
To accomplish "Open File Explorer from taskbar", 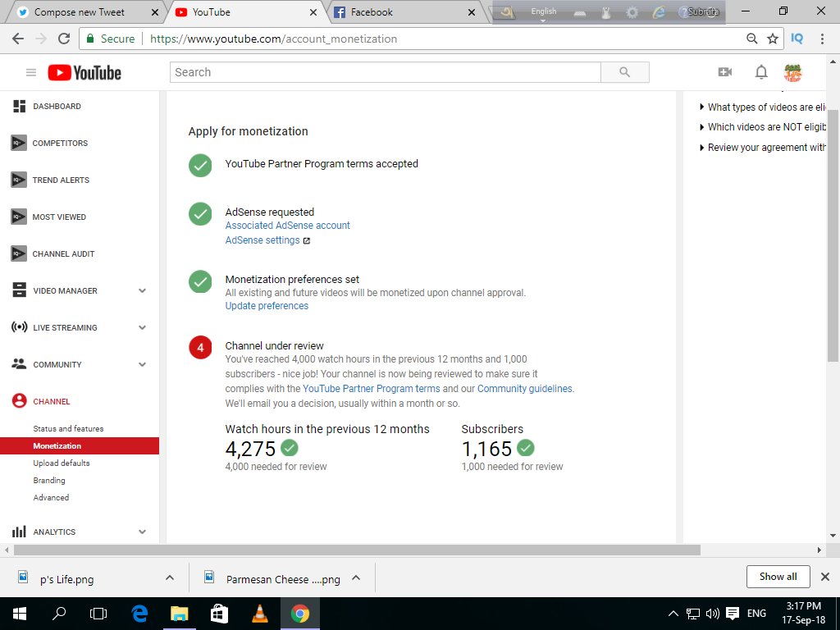I will pyautogui.click(x=180, y=614).
